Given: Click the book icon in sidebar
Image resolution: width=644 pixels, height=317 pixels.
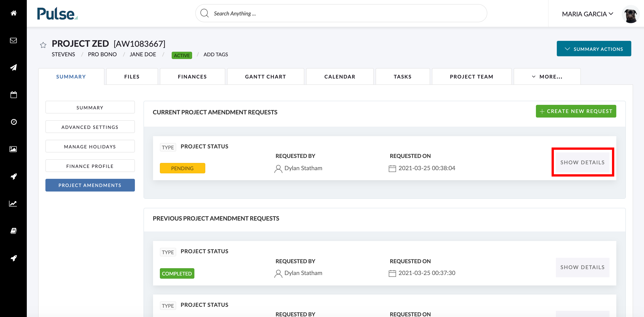Looking at the screenshot, I should click(x=13, y=231).
